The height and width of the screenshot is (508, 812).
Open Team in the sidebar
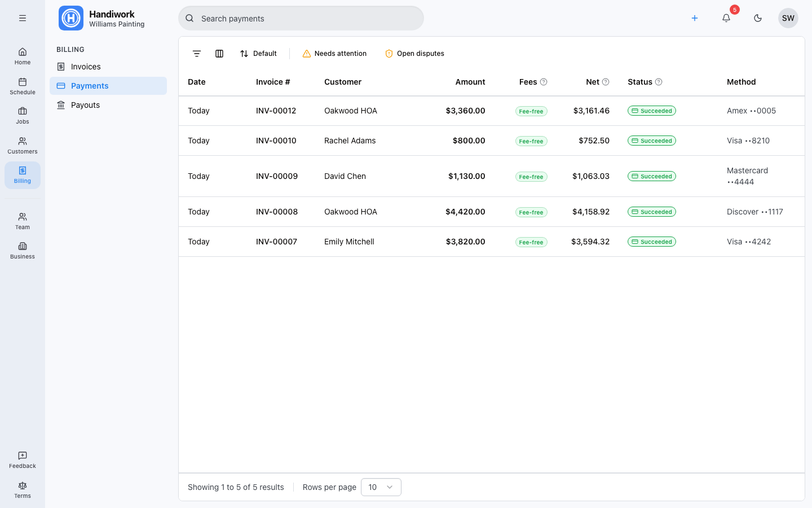(23, 221)
